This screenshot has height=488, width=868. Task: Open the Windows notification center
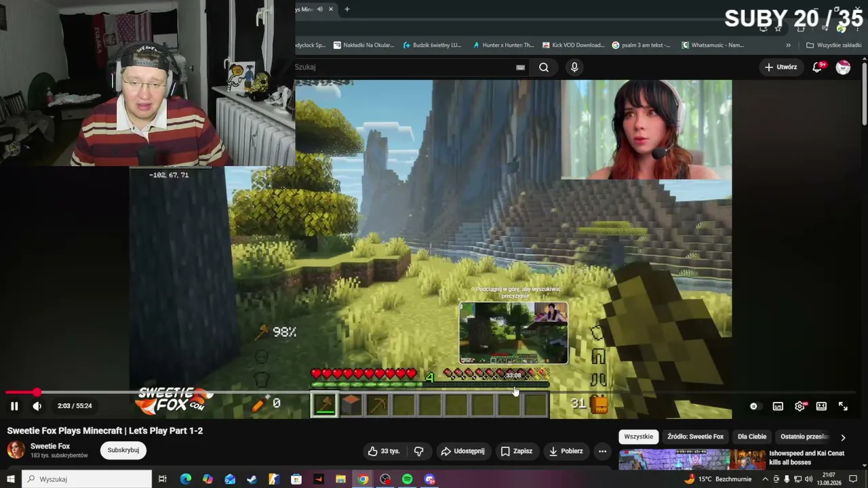point(853,479)
